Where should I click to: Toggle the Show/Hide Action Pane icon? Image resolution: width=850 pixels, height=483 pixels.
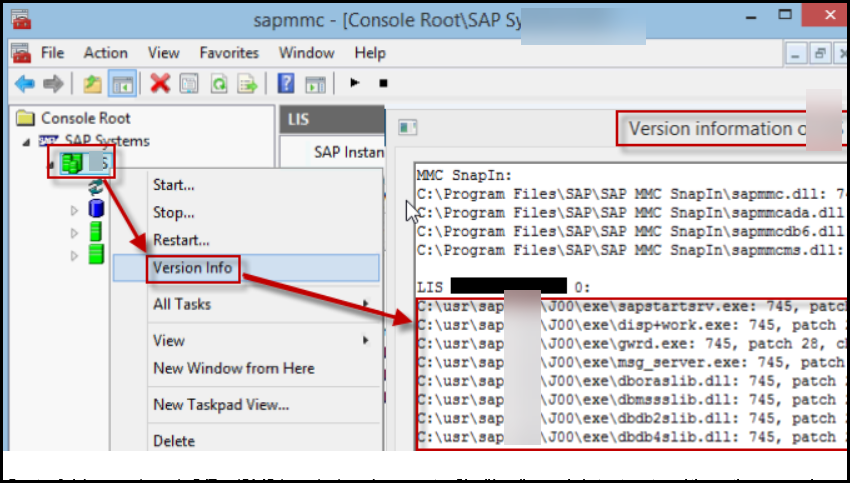[315, 84]
